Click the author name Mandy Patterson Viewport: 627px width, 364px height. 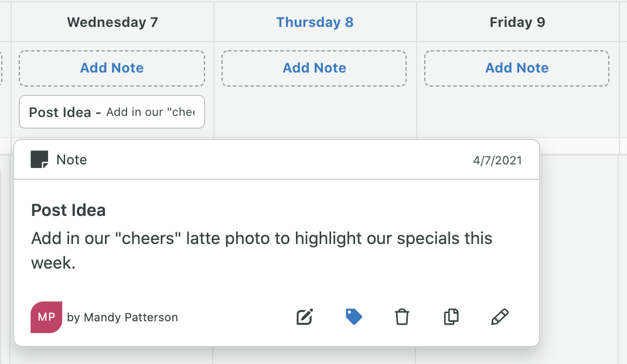131,317
